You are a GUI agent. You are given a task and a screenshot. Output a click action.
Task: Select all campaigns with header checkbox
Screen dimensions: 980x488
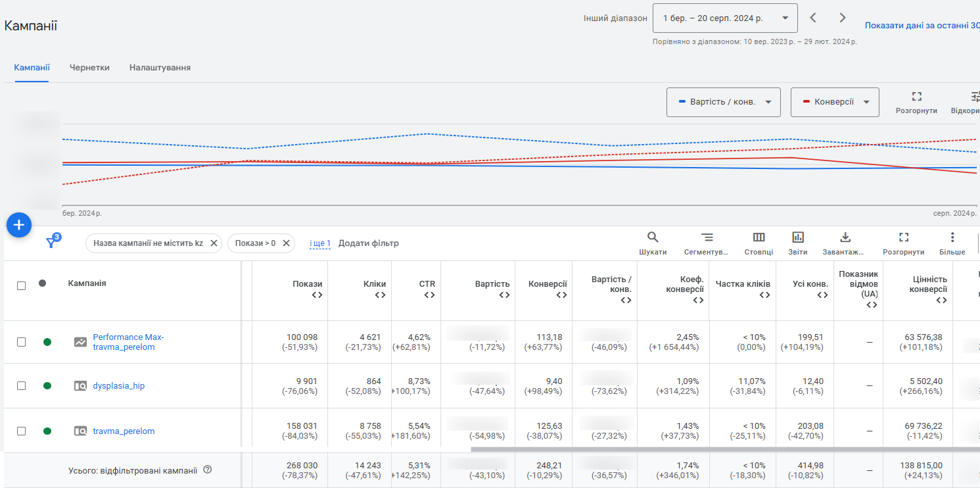tap(22, 285)
